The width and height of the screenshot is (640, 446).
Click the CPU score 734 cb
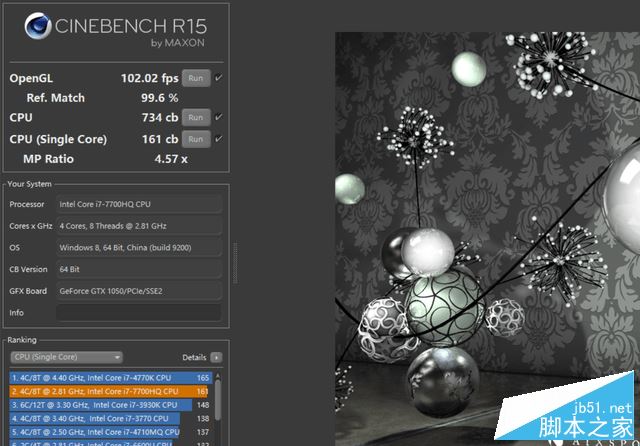pyautogui.click(x=160, y=118)
